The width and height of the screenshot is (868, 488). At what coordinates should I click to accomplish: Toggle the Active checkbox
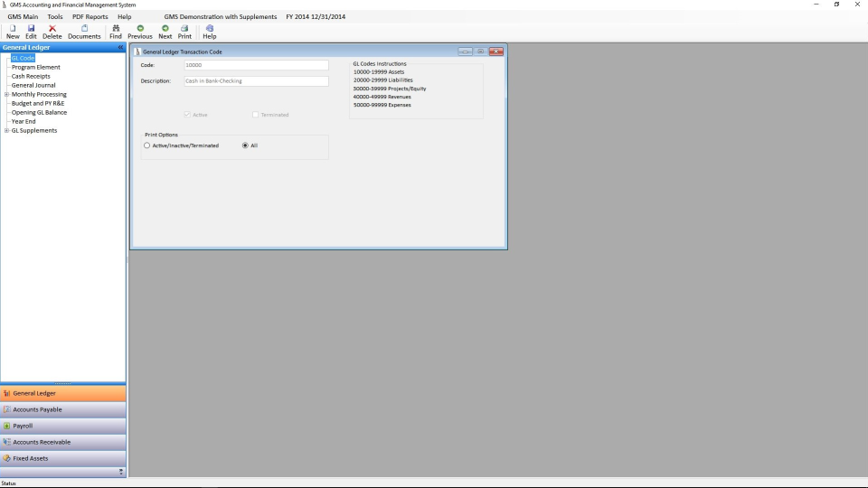187,115
